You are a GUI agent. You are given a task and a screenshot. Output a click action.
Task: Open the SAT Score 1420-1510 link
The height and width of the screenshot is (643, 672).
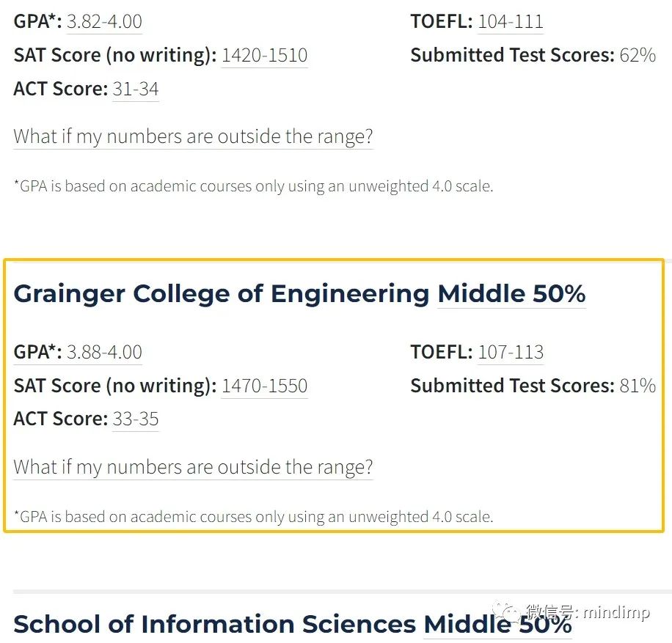264,55
